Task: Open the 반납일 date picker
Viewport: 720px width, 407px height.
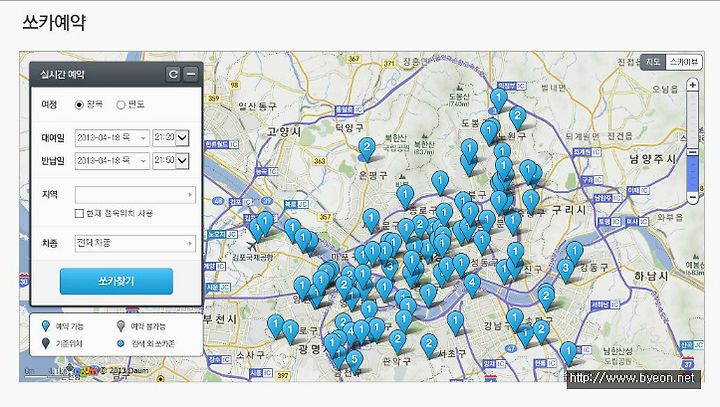Action: [x=112, y=160]
